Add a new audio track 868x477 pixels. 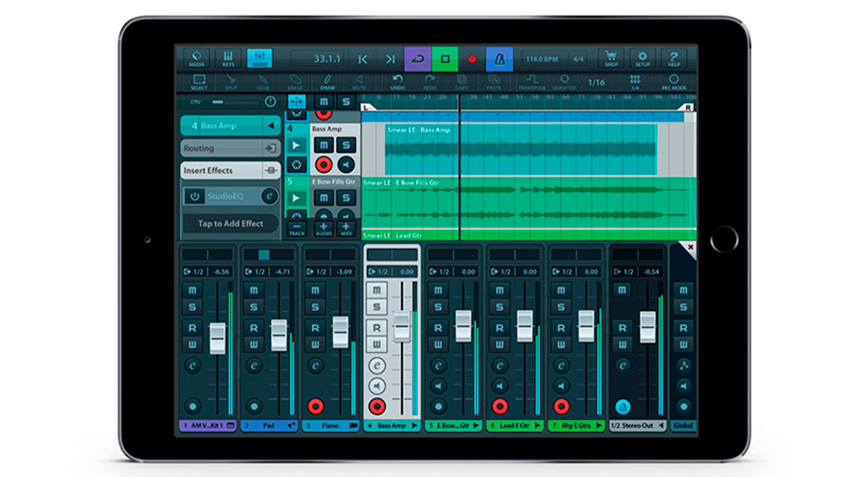323,229
